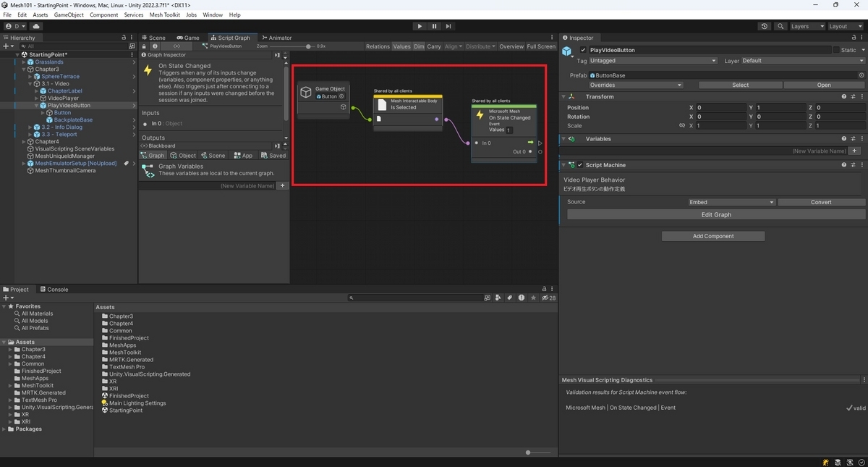Switch to the Console tab
Viewport: 868px width, 467px height.
pos(54,289)
